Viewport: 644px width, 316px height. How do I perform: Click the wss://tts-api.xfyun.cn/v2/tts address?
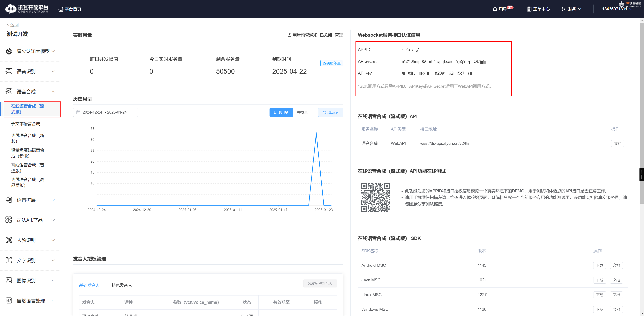point(445,143)
